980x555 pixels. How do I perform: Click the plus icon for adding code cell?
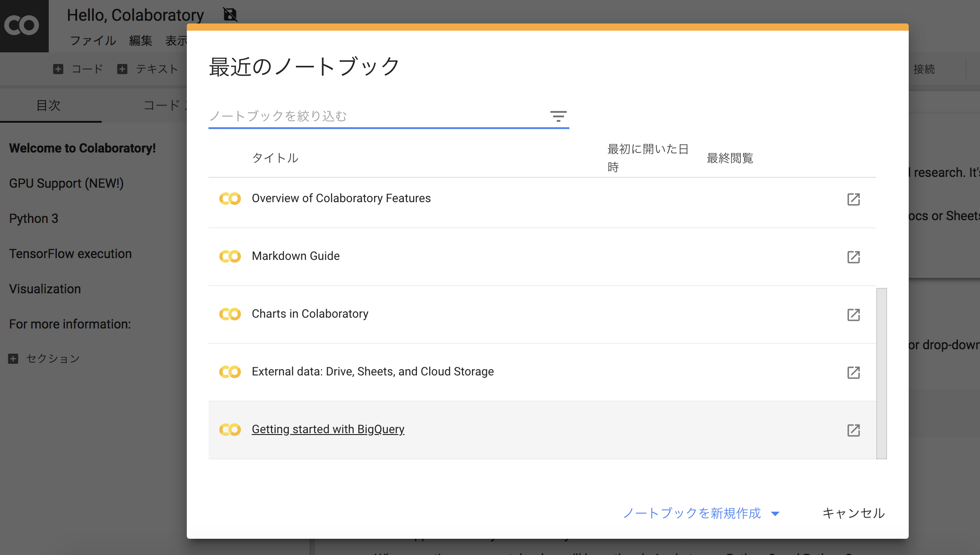[58, 69]
